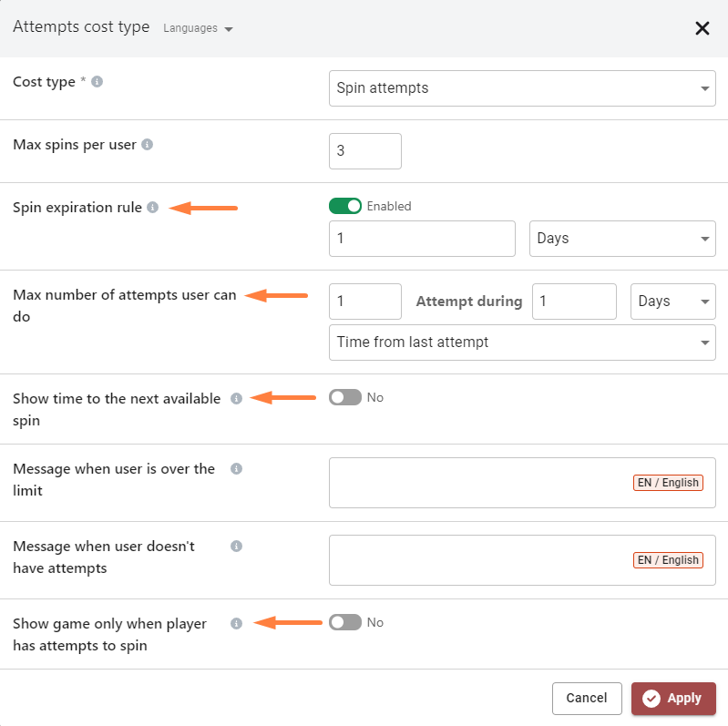Click info icon beside Max spins per user
The height and width of the screenshot is (726, 728).
click(148, 145)
